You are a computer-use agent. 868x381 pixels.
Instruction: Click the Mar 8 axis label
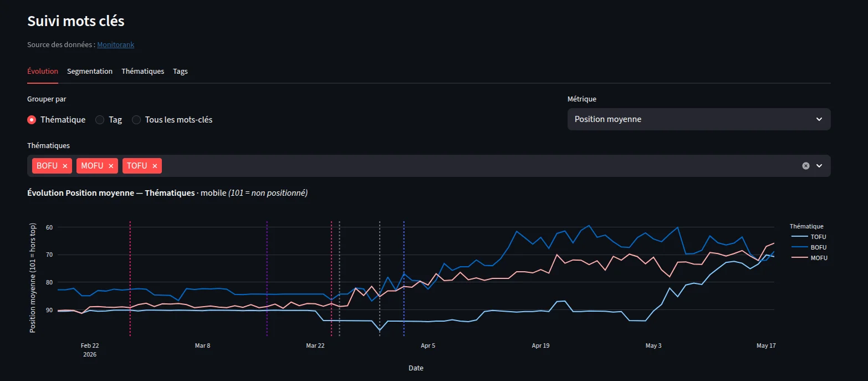pos(203,346)
